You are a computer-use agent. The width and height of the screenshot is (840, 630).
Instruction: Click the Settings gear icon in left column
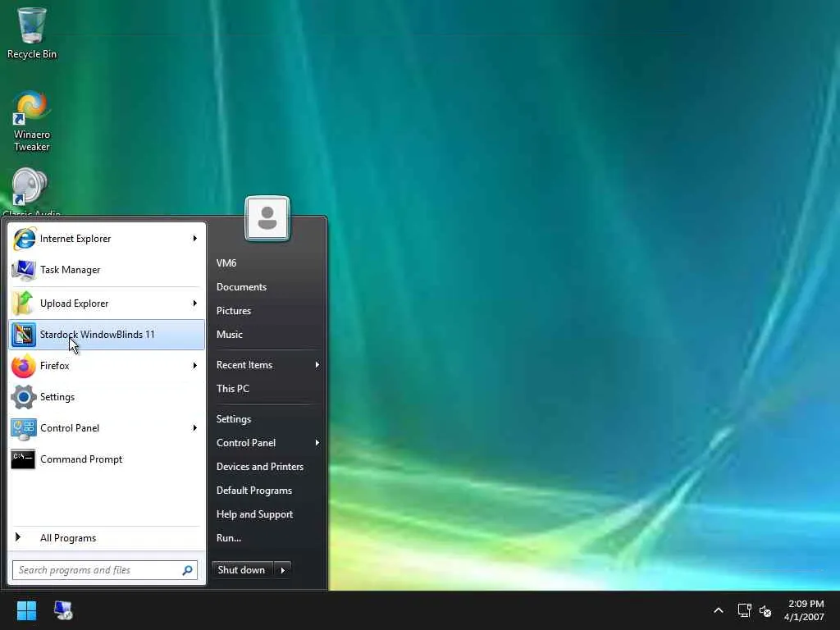click(24, 397)
